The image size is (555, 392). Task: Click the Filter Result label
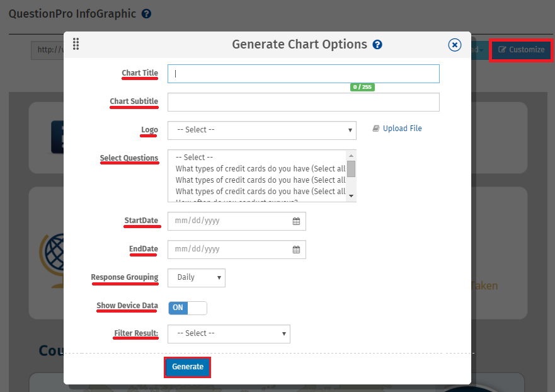136,333
